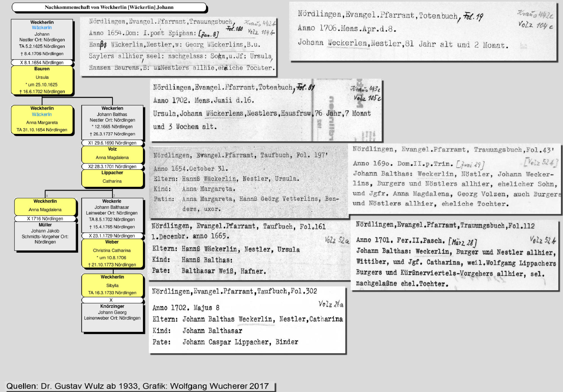This screenshot has height=392, width=563.
Task: Select Anna Magdalena Weckherlin yellow box
Action: (45, 207)
